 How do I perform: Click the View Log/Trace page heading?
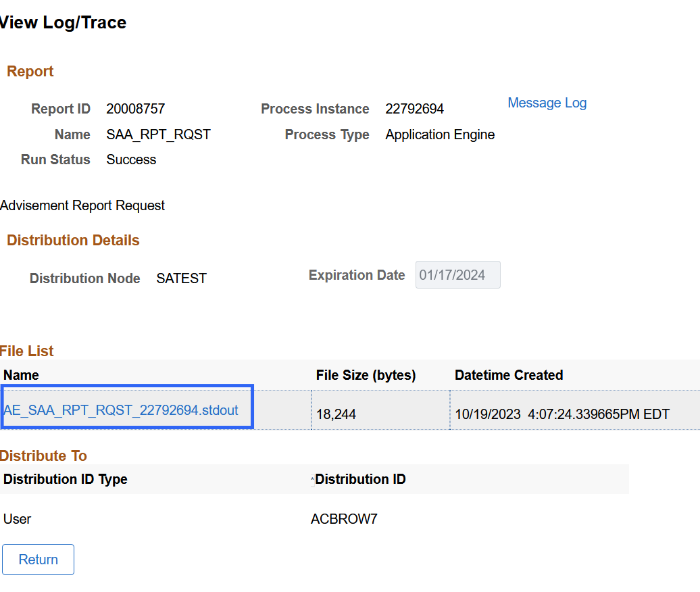point(62,22)
